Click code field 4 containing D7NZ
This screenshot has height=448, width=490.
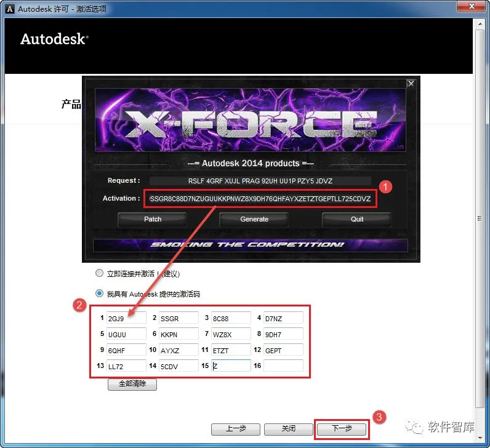(x=283, y=318)
